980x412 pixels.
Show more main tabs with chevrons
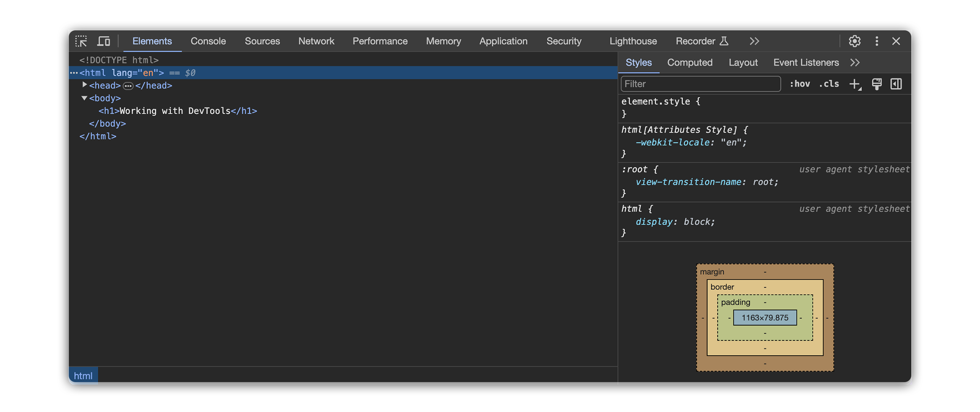(754, 41)
